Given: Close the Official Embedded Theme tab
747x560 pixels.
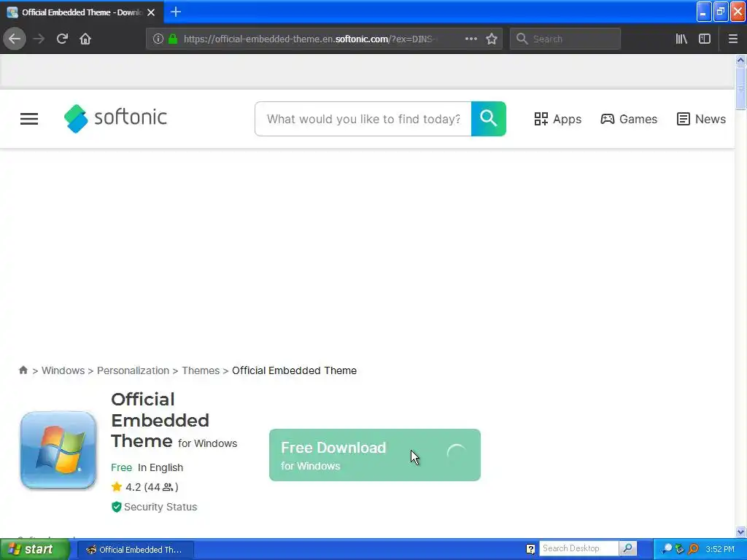Looking at the screenshot, I should click(x=151, y=12).
